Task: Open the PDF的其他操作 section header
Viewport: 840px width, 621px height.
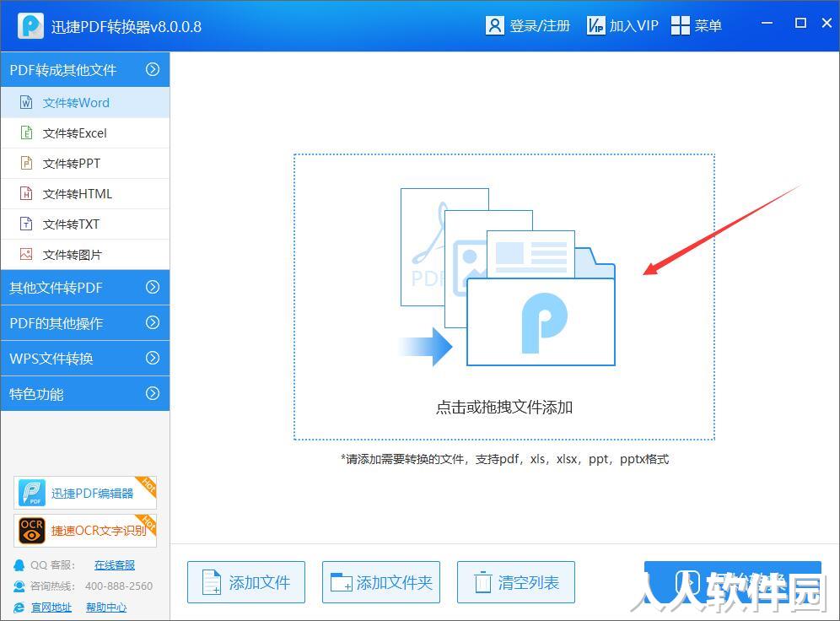Action: (85, 322)
